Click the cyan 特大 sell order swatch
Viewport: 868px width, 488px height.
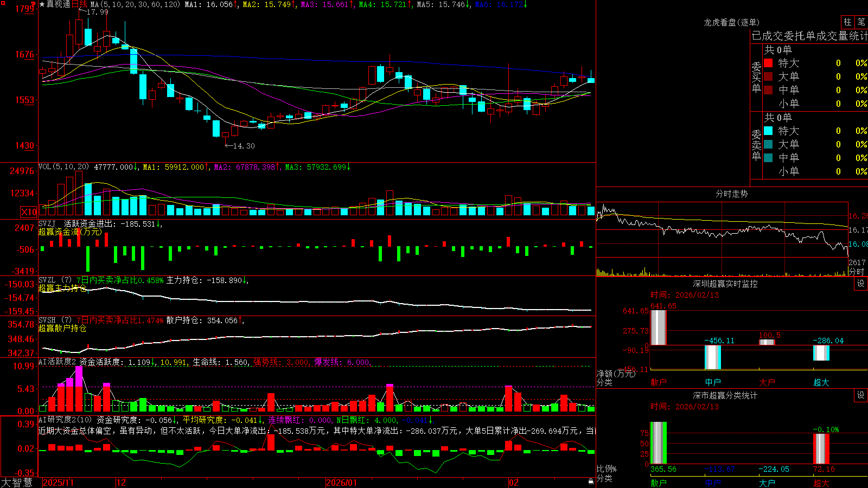(768, 131)
